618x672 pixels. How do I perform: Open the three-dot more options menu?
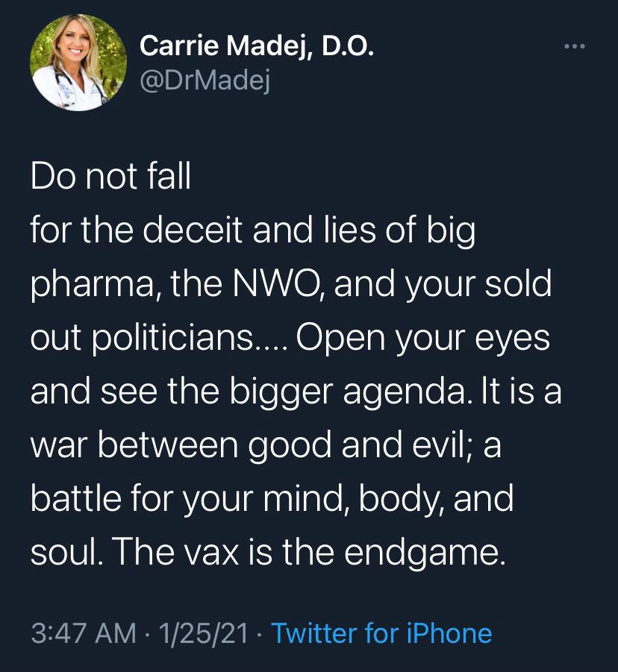pyautogui.click(x=575, y=48)
